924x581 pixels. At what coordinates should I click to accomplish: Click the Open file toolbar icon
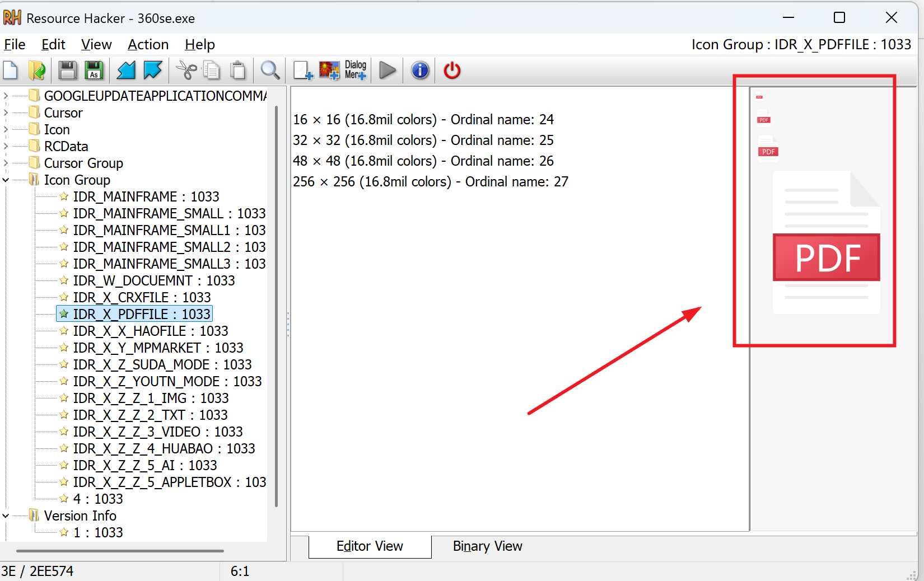(37, 71)
